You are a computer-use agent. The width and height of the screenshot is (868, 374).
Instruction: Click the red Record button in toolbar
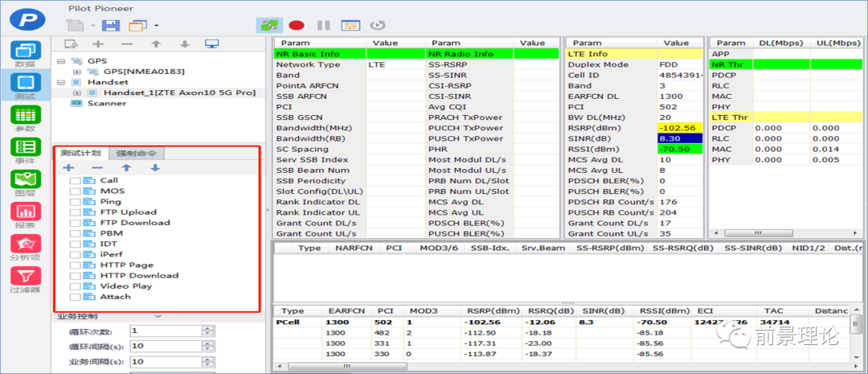click(297, 25)
